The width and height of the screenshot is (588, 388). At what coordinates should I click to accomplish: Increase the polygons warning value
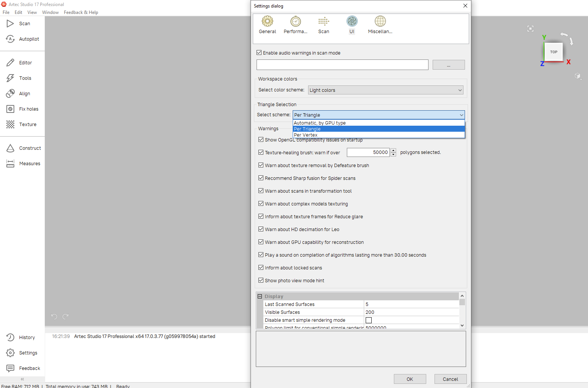click(x=393, y=151)
